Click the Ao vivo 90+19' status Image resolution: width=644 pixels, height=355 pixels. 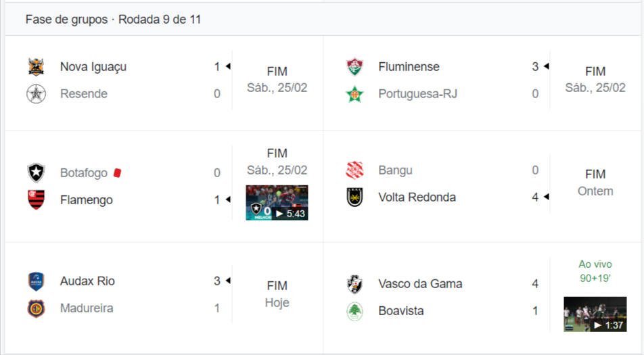595,270
